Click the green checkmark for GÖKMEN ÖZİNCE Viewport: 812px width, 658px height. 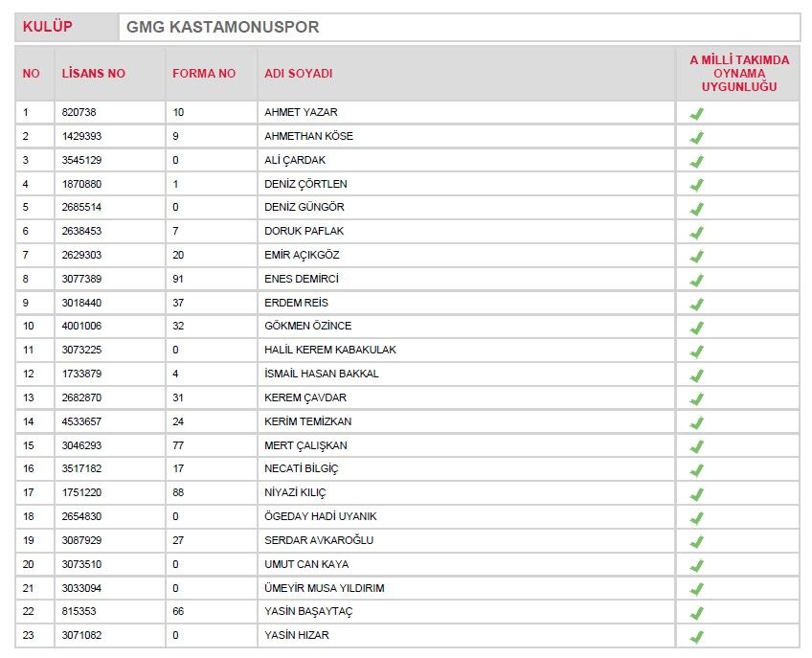[x=696, y=328]
